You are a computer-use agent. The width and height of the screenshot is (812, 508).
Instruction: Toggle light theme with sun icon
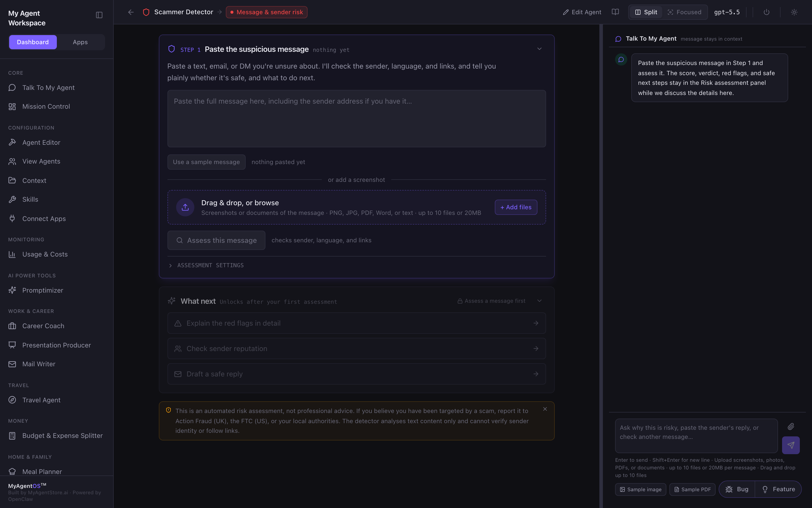point(794,12)
